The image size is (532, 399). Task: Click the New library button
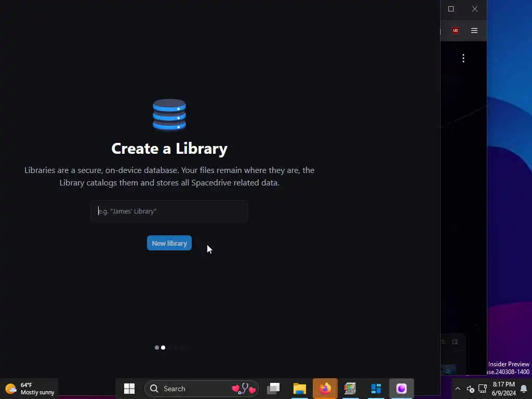[169, 243]
